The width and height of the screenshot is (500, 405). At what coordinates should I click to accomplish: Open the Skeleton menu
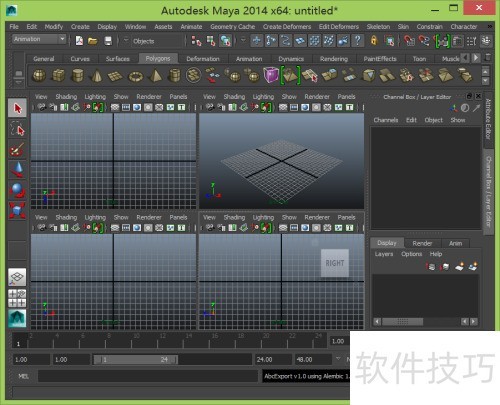pyautogui.click(x=378, y=27)
